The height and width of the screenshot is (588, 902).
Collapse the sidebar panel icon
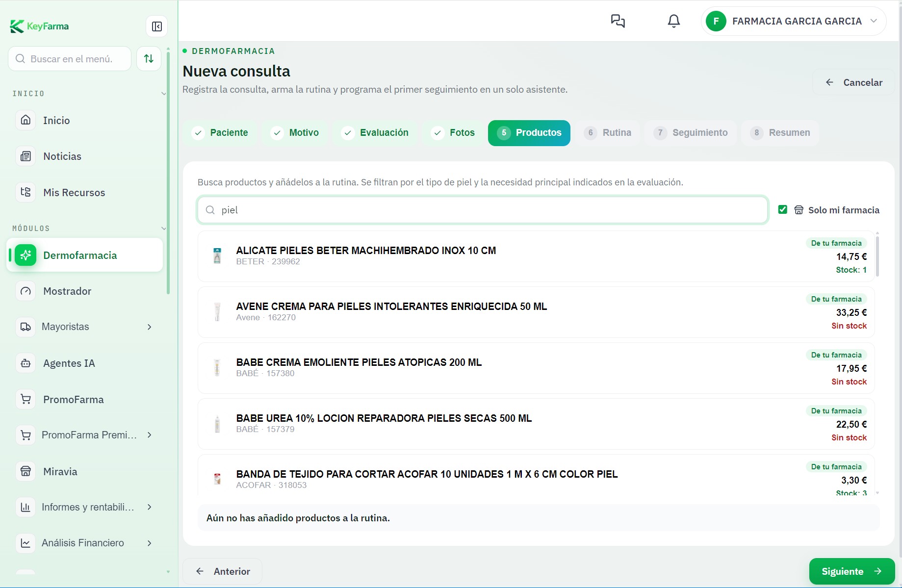157,26
